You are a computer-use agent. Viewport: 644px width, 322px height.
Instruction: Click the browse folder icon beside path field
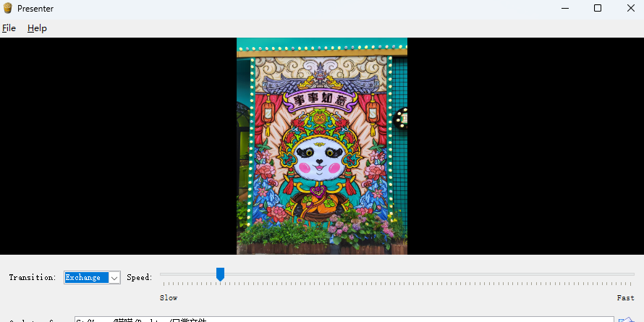625,319
